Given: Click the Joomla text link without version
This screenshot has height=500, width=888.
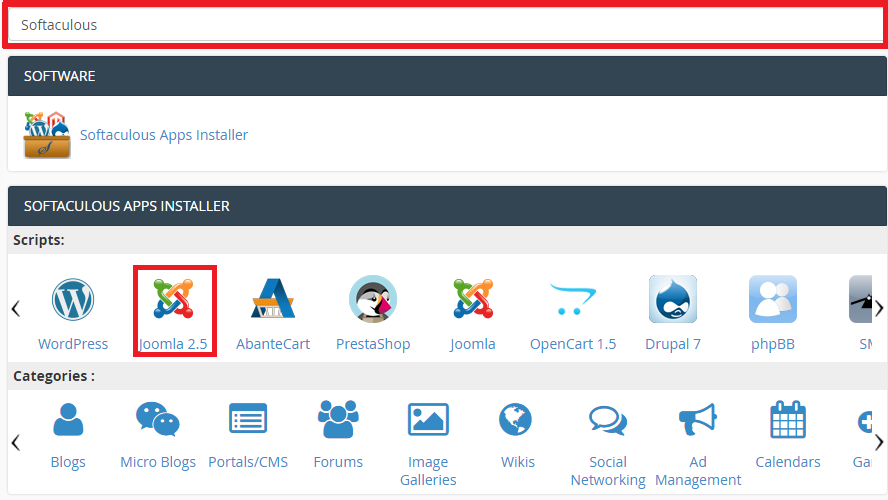Looking at the screenshot, I should (473, 344).
